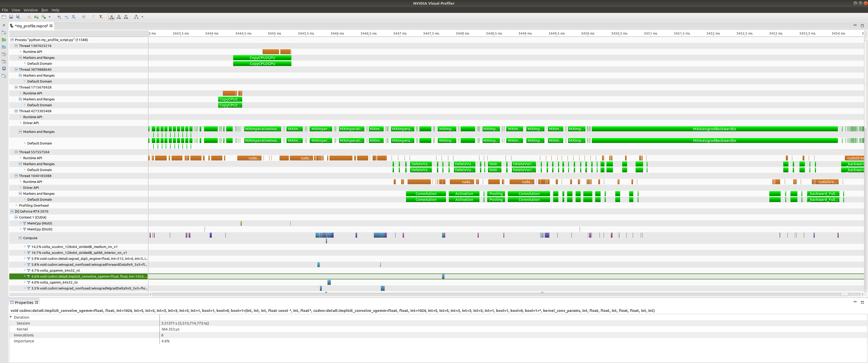
Task: Reset timeline zoom to fit view
Action: [73, 17]
